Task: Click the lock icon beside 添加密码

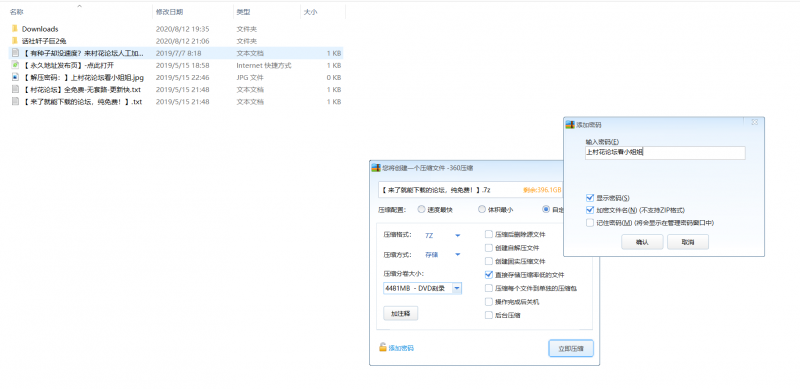Action: click(x=383, y=347)
